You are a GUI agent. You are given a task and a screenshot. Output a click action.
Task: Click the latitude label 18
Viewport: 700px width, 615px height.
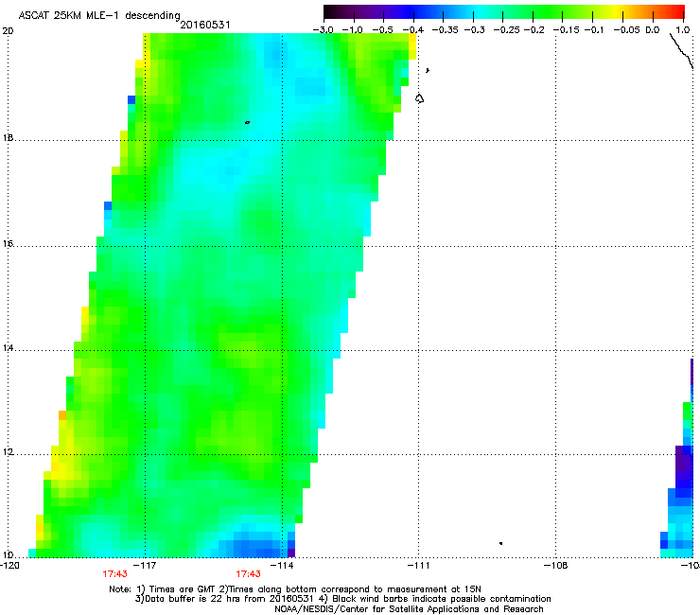point(8,137)
